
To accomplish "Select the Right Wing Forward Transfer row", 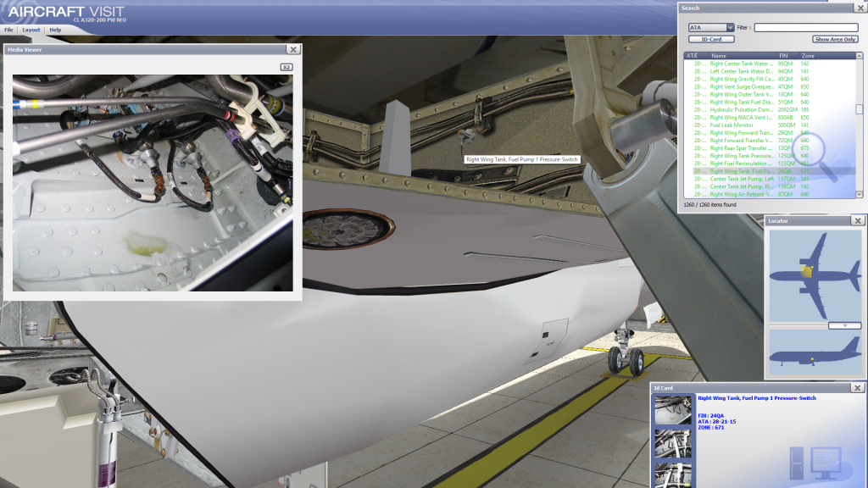I will coord(770,133).
